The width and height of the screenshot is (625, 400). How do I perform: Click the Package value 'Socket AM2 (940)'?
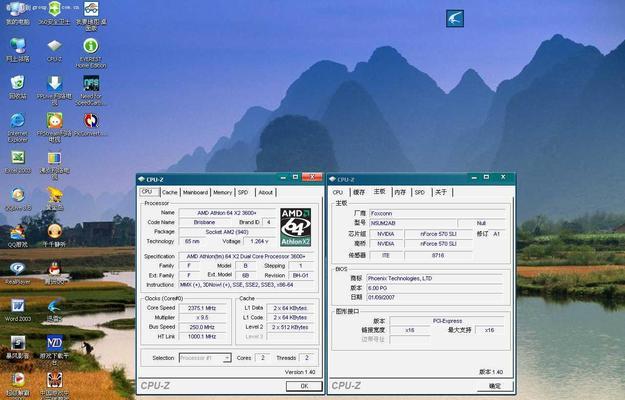pos(227,232)
